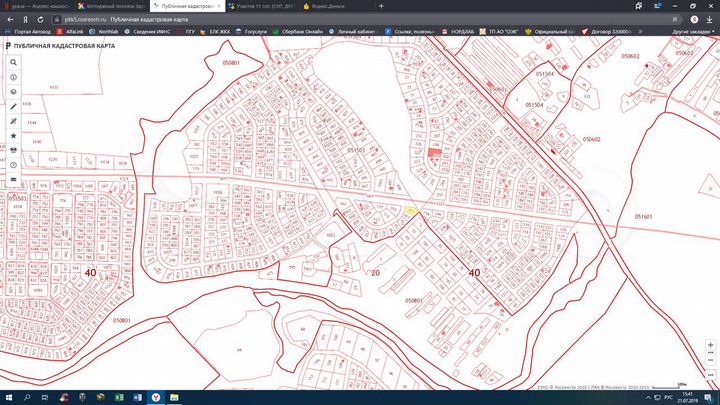
Task: Click the 'НОРДЛАБ' bookmark
Action: coord(460,32)
